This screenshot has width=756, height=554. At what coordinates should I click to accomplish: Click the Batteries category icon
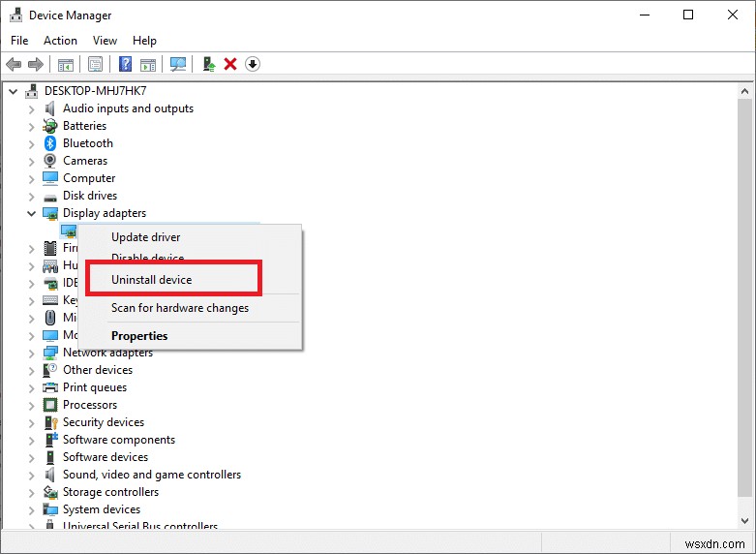[50, 126]
